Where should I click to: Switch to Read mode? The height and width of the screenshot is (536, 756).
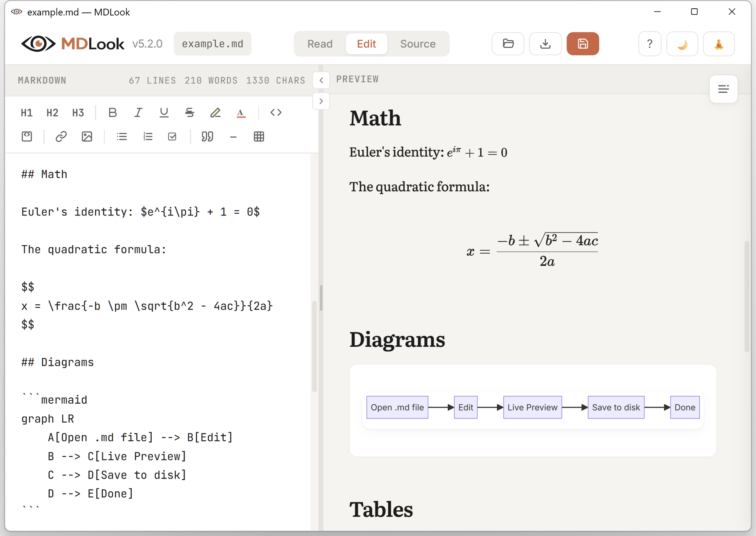(320, 44)
